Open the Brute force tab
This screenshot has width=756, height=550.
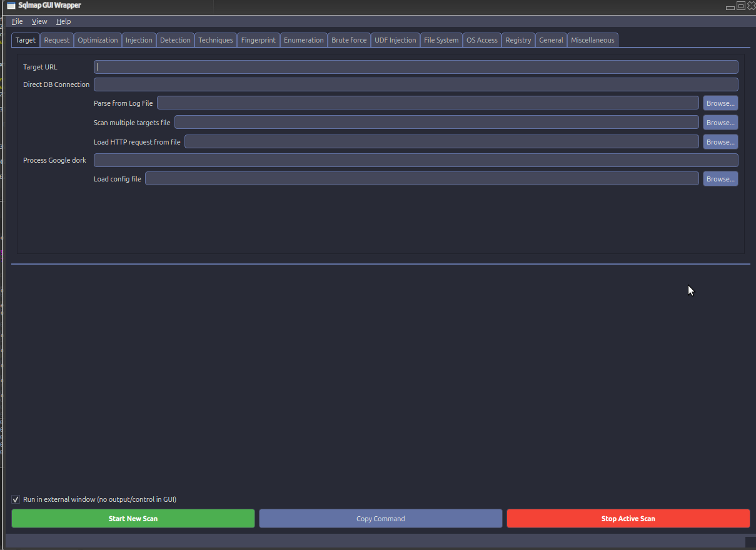pos(349,40)
